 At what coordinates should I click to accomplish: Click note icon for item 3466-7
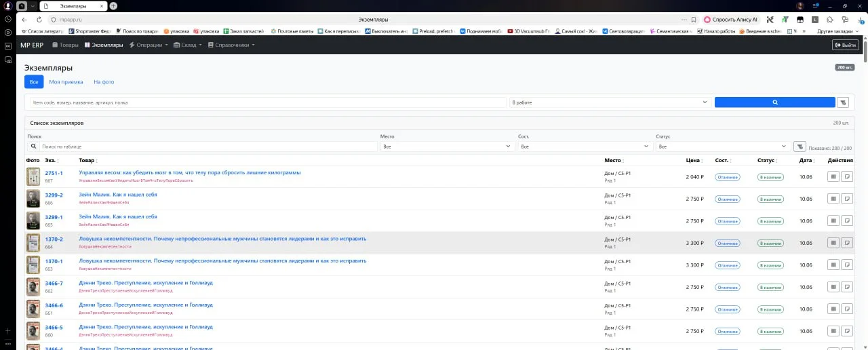[x=846, y=287]
